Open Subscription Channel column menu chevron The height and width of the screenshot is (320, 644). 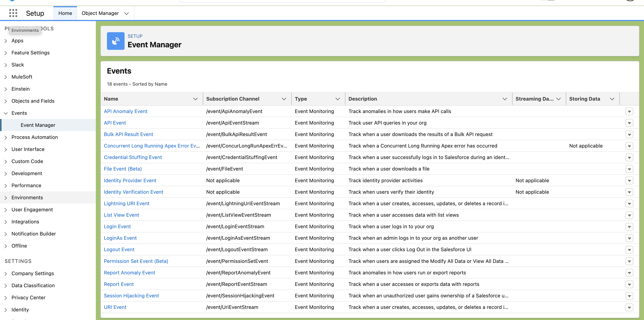284,99
